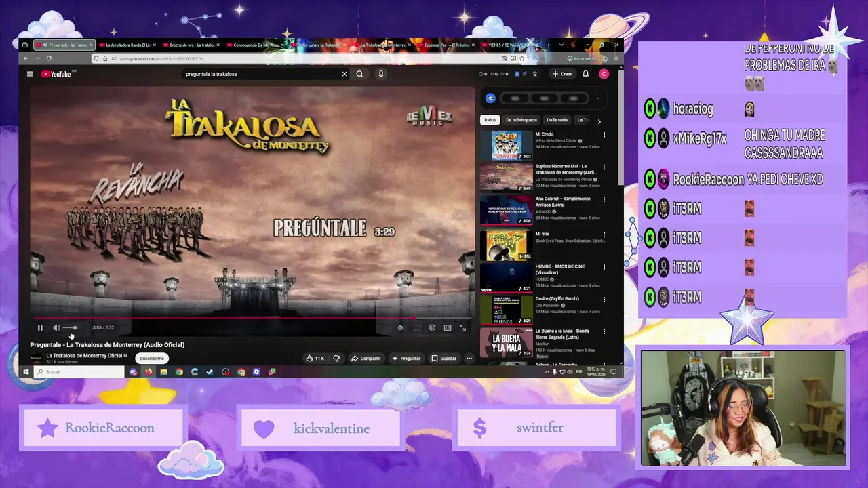Screen dimensions: 868x488
Task: Switch to theater mode
Action: tap(448, 328)
